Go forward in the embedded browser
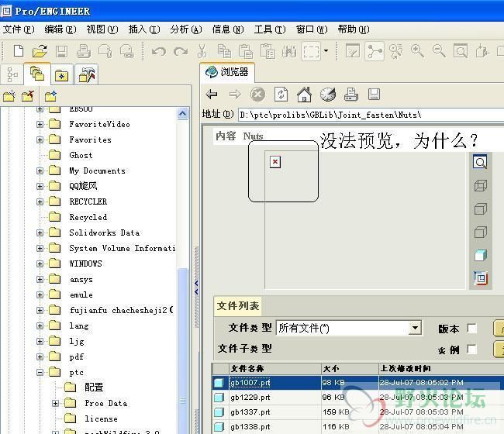This screenshot has height=434, width=504. [x=235, y=95]
